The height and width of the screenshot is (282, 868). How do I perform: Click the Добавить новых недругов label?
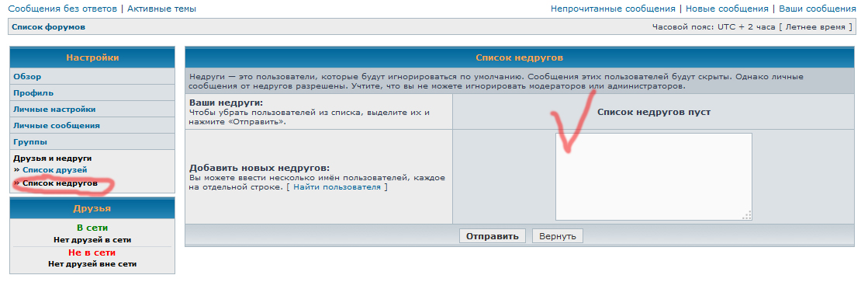pos(259,168)
